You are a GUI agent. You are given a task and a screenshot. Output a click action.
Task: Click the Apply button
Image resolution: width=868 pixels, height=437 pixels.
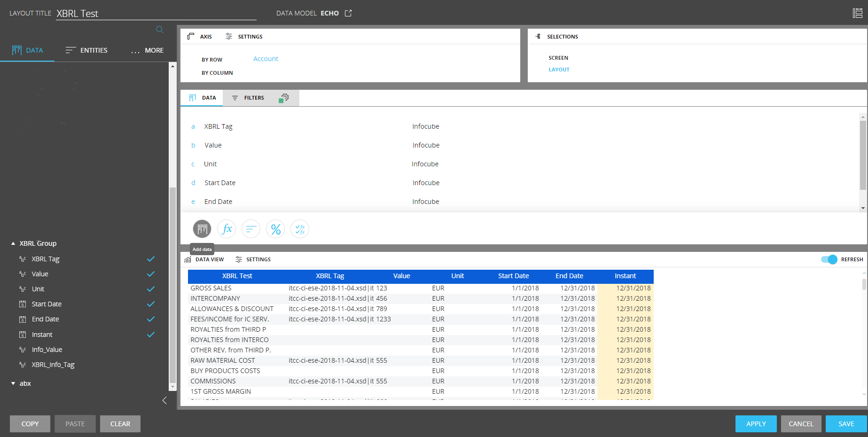point(756,423)
